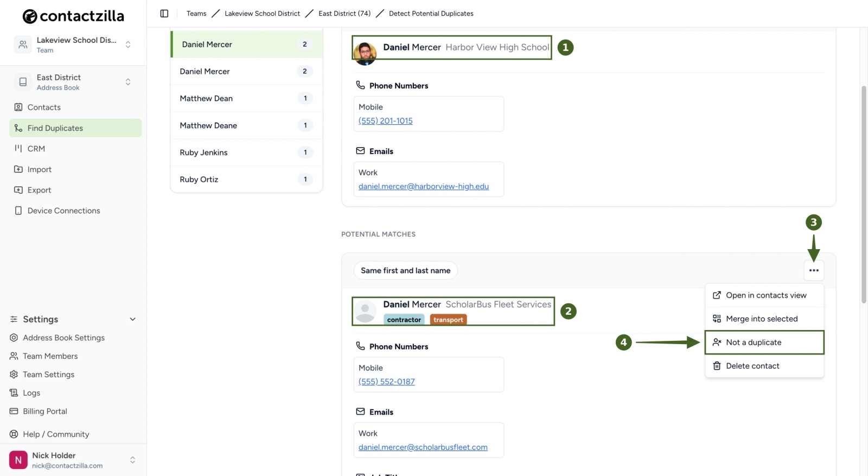Click the Billing Portal card icon
Image resolution: width=868 pixels, height=476 pixels.
pyautogui.click(x=14, y=411)
